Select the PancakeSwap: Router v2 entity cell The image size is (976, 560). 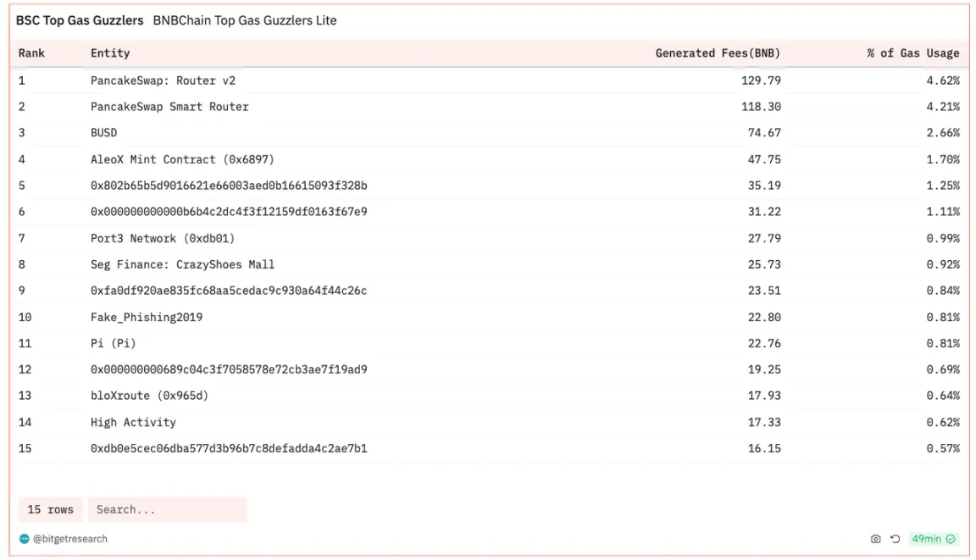pyautogui.click(x=163, y=80)
